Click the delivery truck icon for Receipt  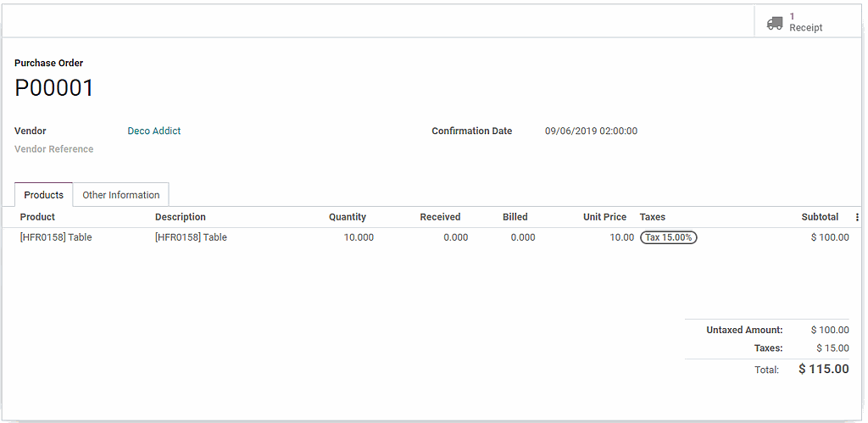click(x=774, y=23)
